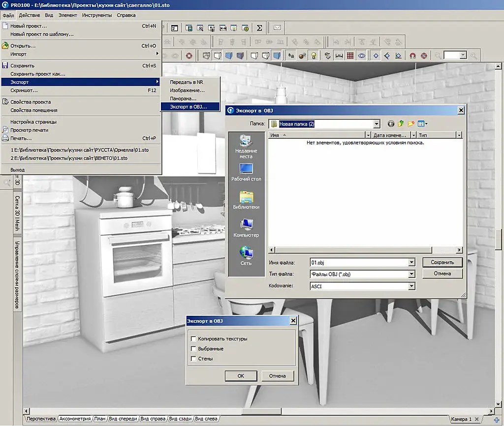Click the viewport vertical scrollbar thumb
Screen dimensions: 504x426
tap(498, 240)
